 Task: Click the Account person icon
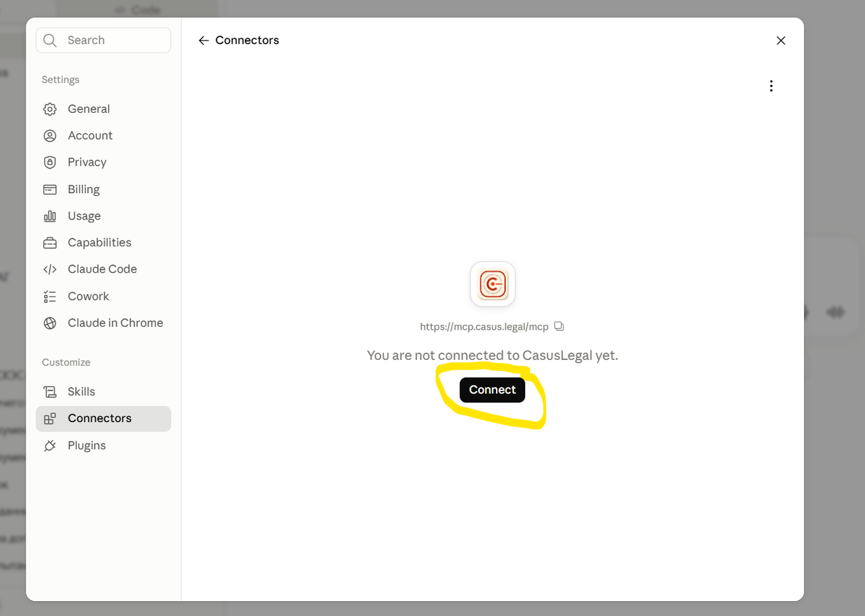[50, 136]
